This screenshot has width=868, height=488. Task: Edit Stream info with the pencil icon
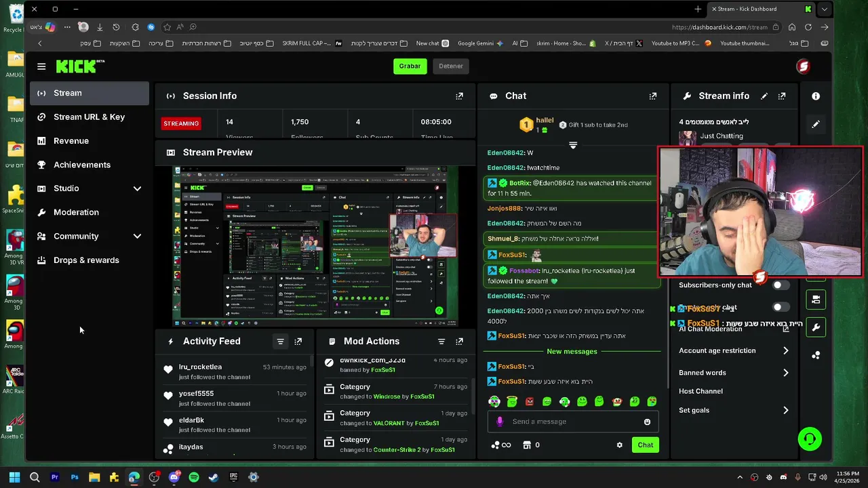pyautogui.click(x=764, y=96)
